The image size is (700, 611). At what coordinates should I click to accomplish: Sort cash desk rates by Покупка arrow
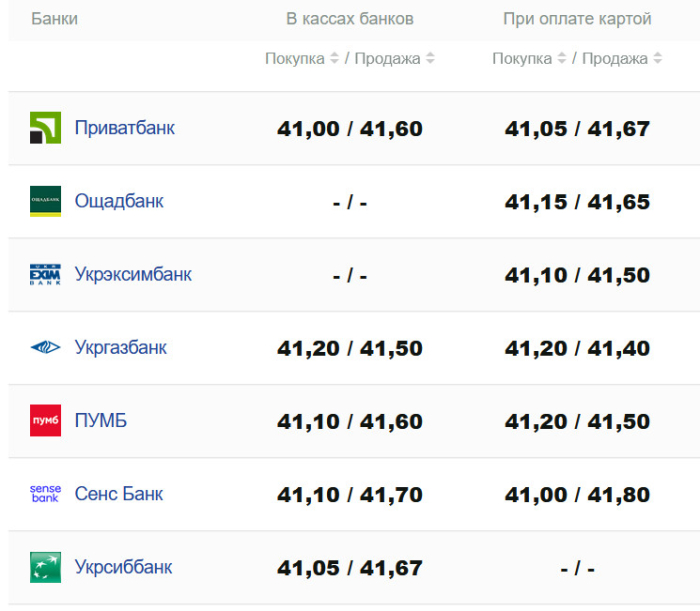[x=335, y=59]
